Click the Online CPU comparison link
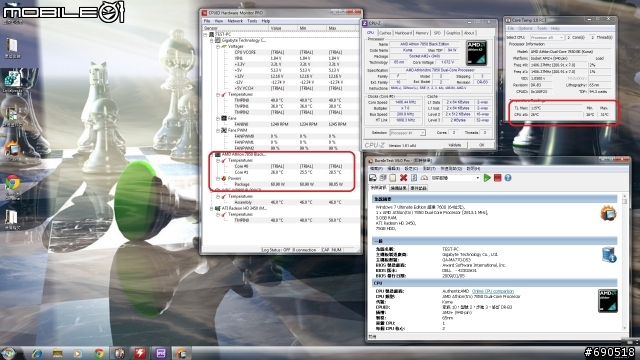 click(493, 291)
